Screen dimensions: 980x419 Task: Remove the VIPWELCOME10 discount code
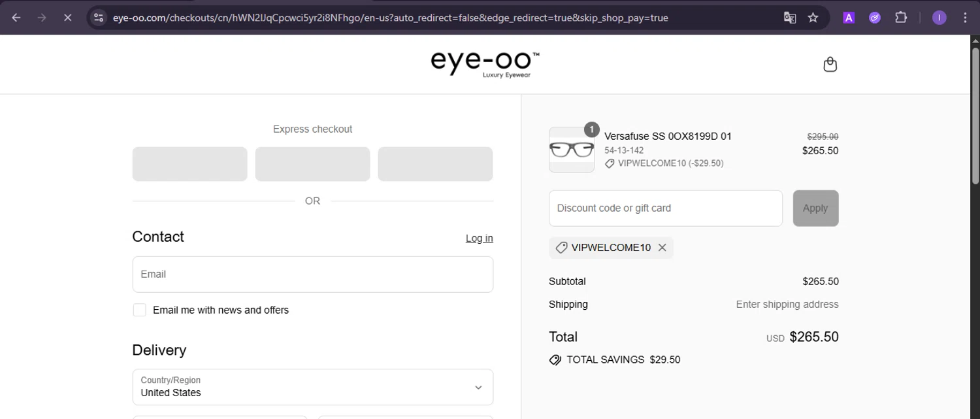point(662,248)
